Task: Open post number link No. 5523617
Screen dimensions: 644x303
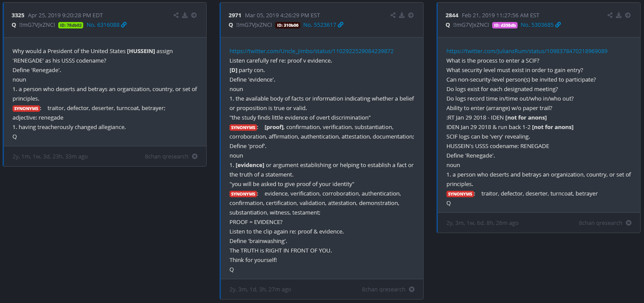Action: coord(320,25)
